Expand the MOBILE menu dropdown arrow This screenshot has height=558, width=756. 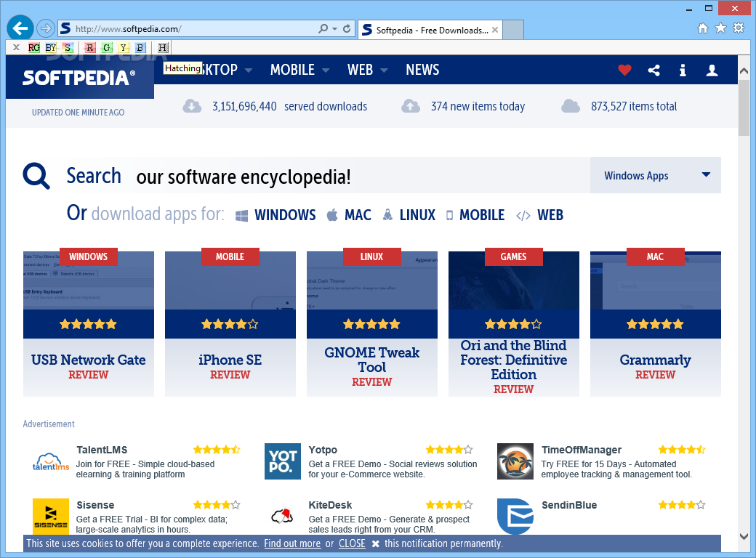coord(326,70)
